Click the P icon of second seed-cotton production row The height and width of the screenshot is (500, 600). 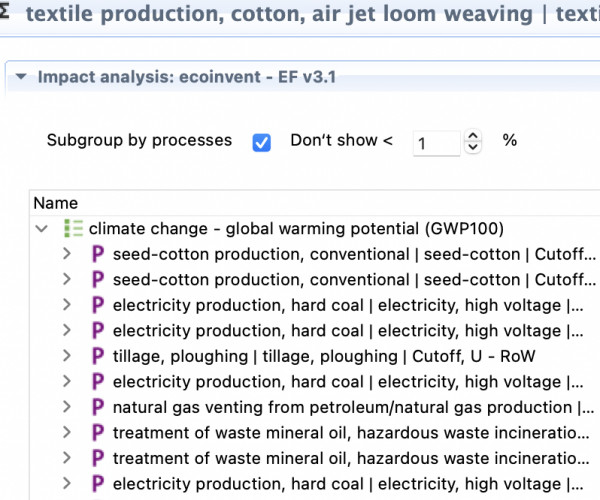coord(98,280)
